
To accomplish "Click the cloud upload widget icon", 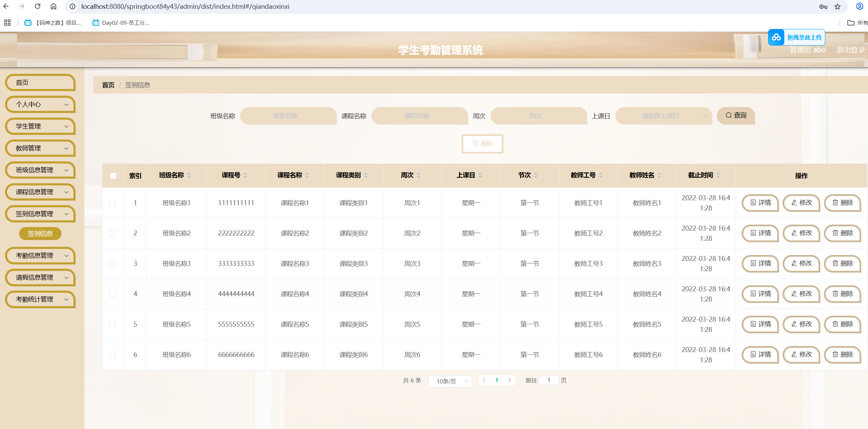I will (x=776, y=37).
